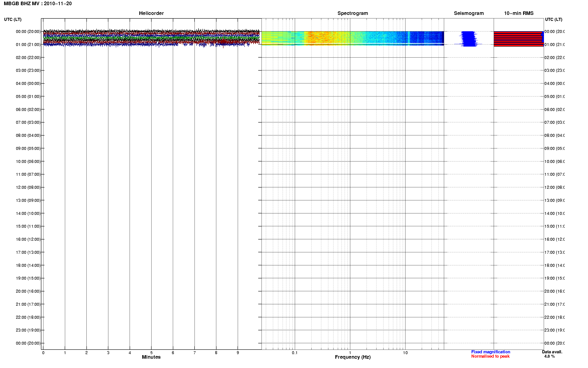Click left axis label '09:00 (05:00)'
Image resolution: width=588 pixels, height=368 pixels.
(x=28, y=148)
